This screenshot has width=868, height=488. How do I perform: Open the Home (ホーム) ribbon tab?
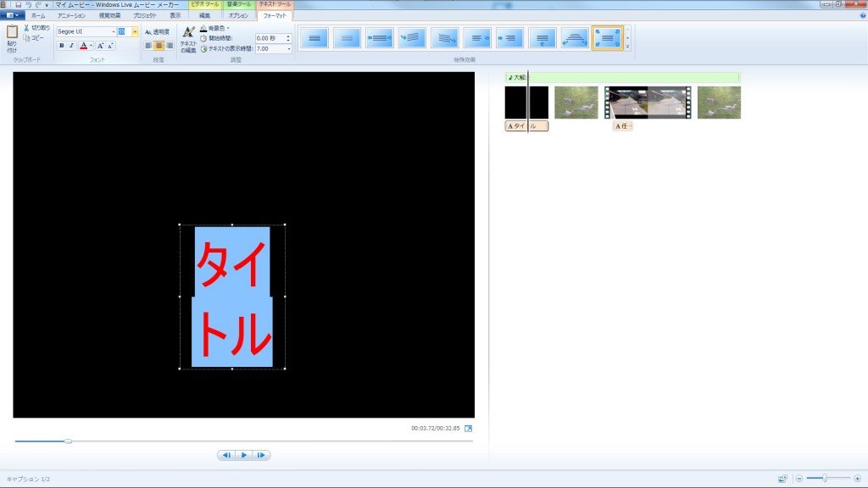[x=39, y=15]
